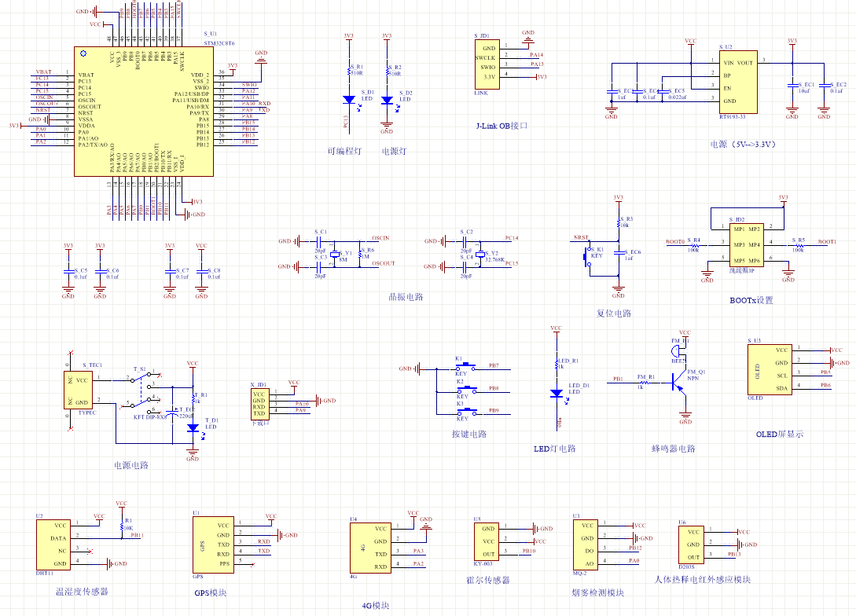
Task: Click the RT9193-33 regulator symbol S_U2
Action: 737,82
